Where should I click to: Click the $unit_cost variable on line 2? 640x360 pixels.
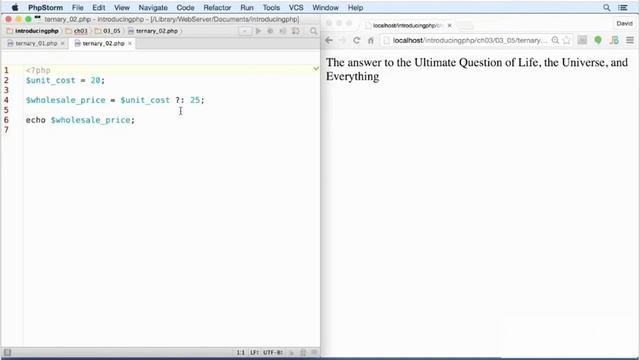coord(51,80)
